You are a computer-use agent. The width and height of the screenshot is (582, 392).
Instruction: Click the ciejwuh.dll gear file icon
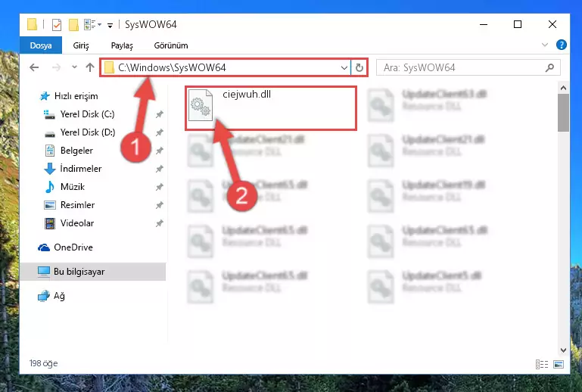pyautogui.click(x=201, y=105)
